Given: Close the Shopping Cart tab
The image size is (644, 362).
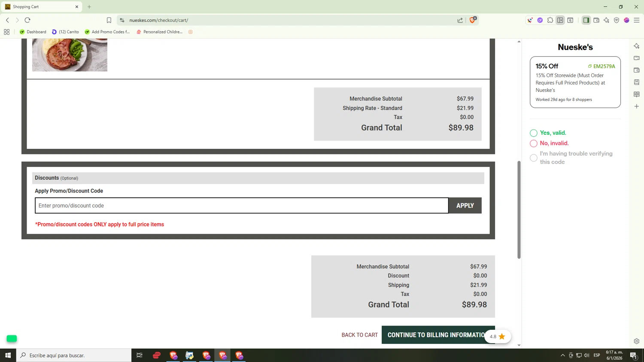Looking at the screenshot, I should pyautogui.click(x=77, y=7).
